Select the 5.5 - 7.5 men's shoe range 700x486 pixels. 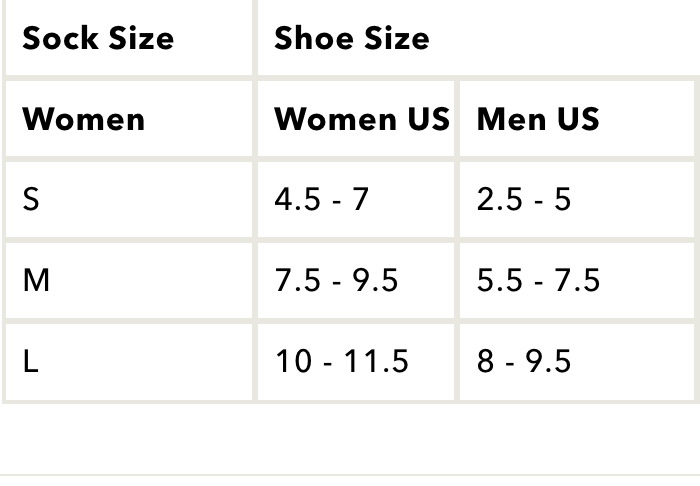(x=538, y=281)
